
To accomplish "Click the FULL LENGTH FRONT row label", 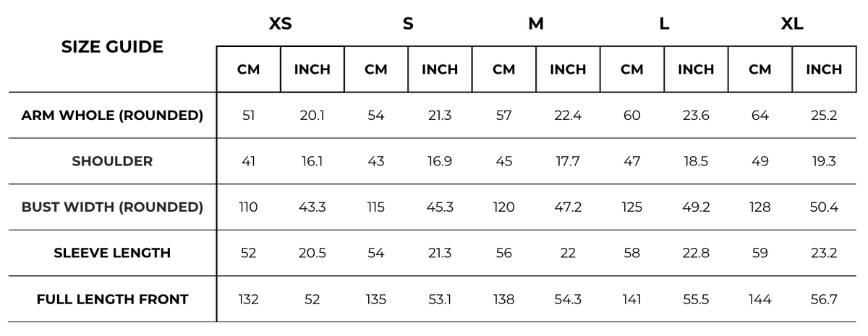I will (112, 299).
